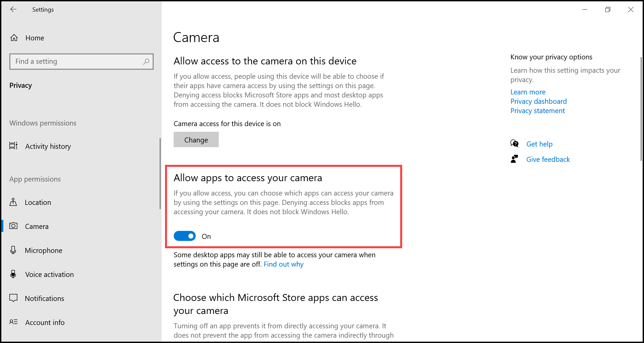Image resolution: width=644 pixels, height=343 pixels.
Task: Open the Privacy statement link
Action: point(537,110)
